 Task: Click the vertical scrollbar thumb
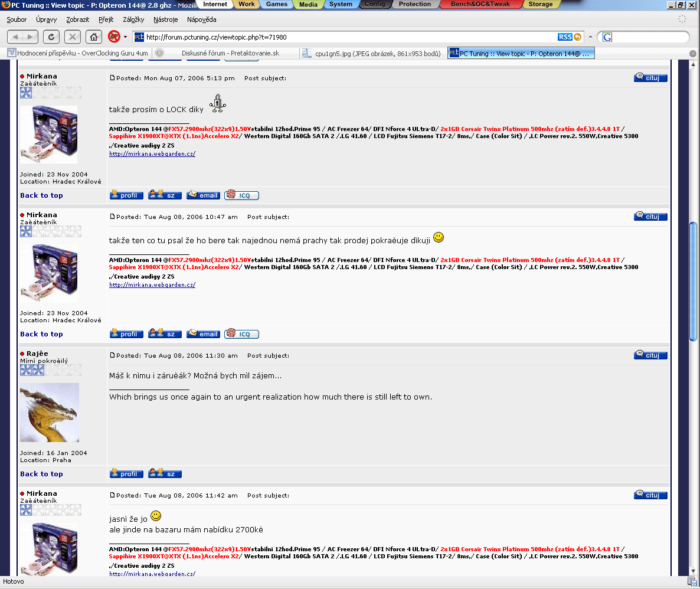[x=693, y=280]
